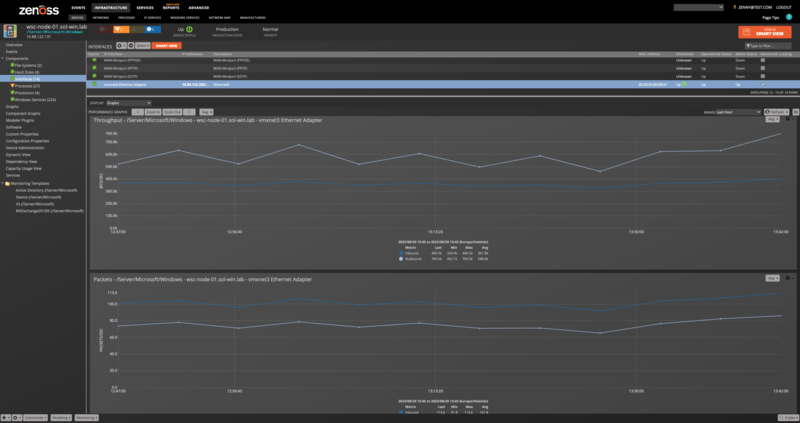This screenshot has height=423, width=800.
Task: Toggle Monitored checkbox for WAN Miniport (PPTP)
Action: coord(763,68)
